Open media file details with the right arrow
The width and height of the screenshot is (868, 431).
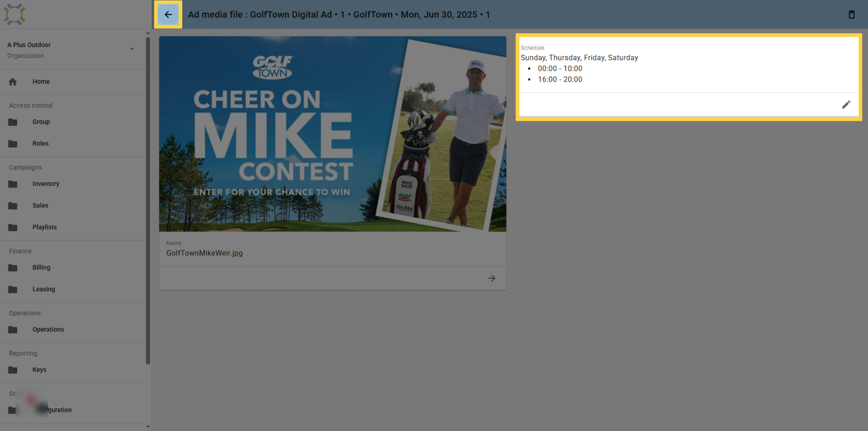(492, 278)
